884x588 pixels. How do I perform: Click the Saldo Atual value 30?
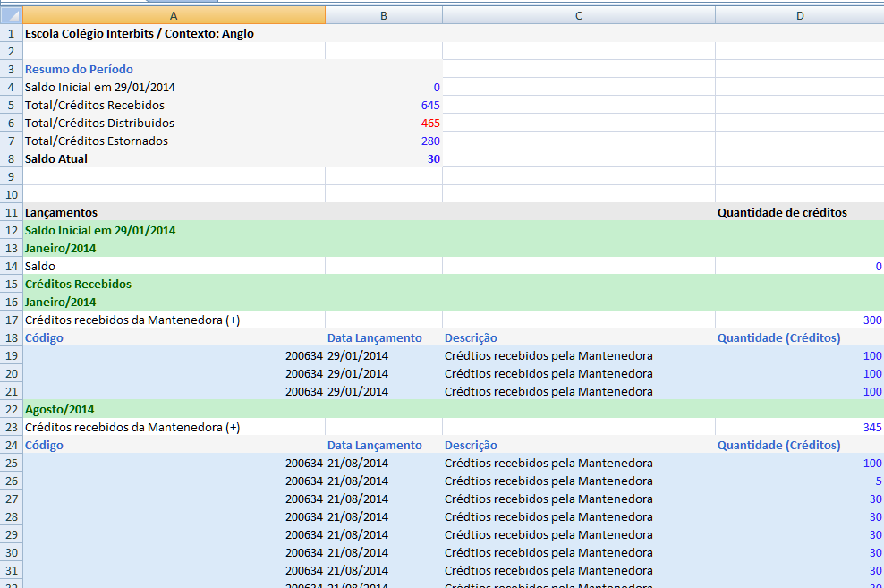point(433,158)
